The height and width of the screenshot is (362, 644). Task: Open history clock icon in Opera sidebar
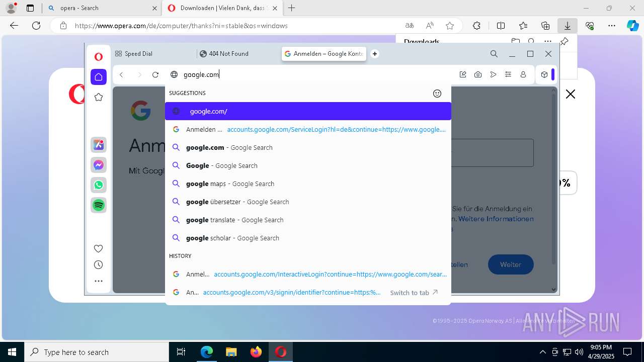pyautogui.click(x=99, y=265)
